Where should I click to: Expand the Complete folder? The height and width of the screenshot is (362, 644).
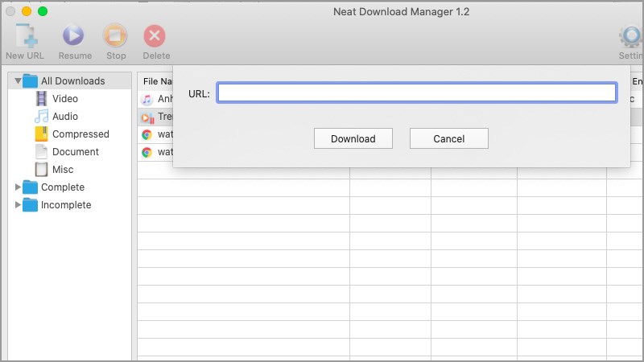click(19, 187)
